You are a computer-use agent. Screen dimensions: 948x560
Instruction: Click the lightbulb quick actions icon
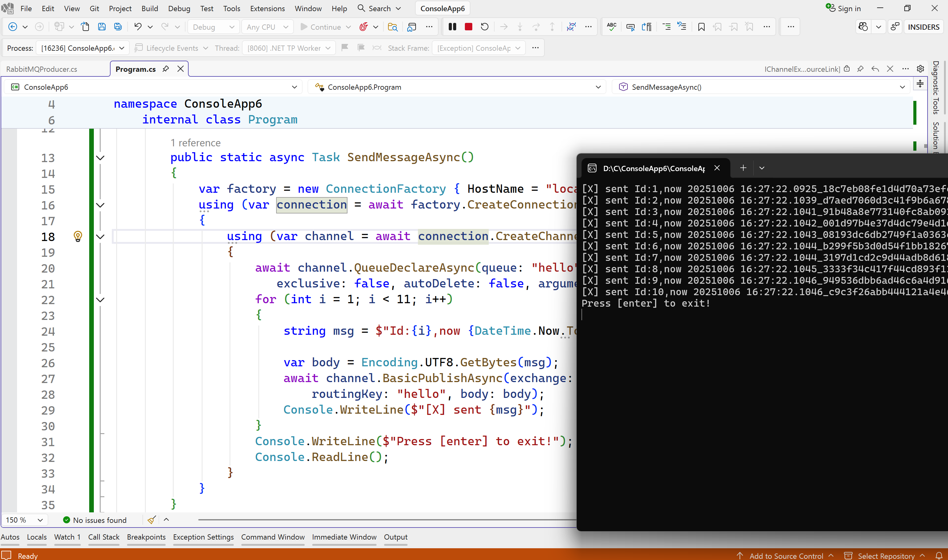(78, 236)
